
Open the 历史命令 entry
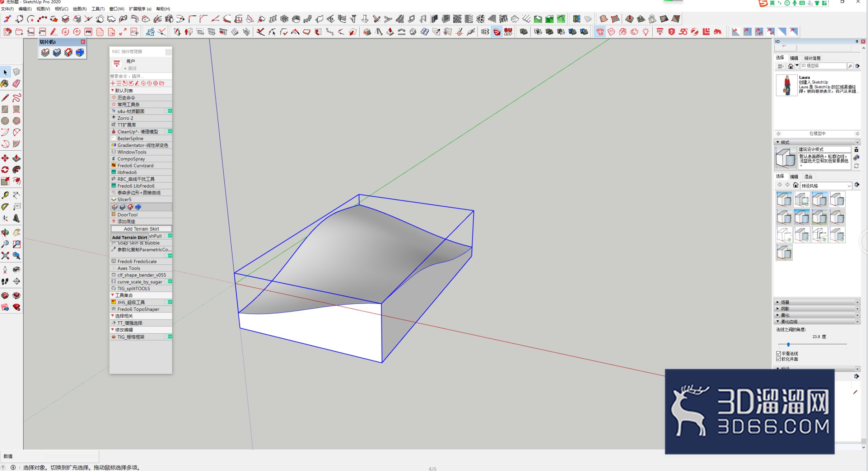[141, 98]
